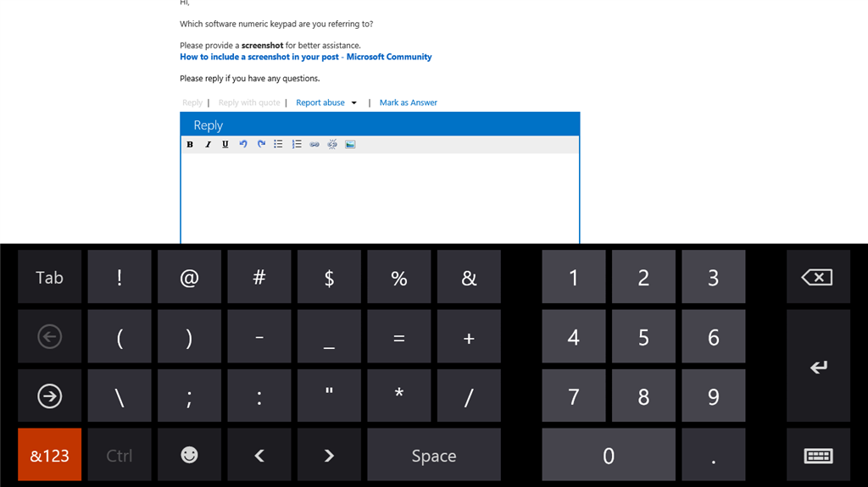The width and height of the screenshot is (868, 487).
Task: Tap the asterisk key
Action: 399,396
